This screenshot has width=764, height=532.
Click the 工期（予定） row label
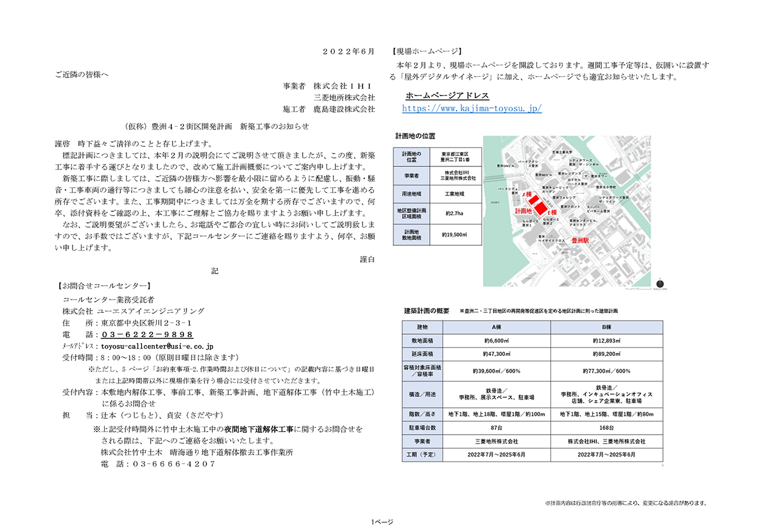(x=421, y=454)
